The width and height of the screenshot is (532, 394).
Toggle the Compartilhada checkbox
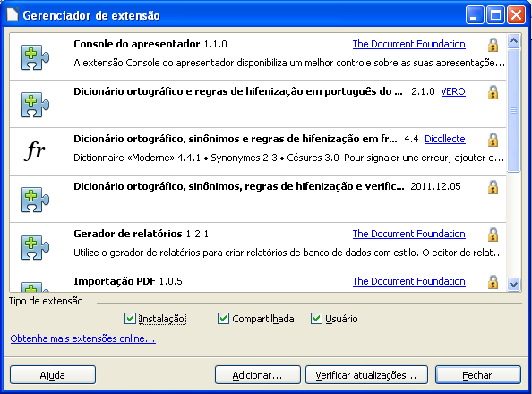[223, 318]
